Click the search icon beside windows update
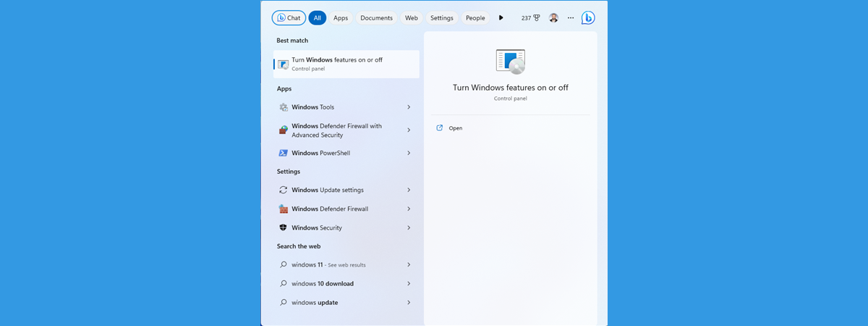The image size is (868, 326). click(284, 303)
